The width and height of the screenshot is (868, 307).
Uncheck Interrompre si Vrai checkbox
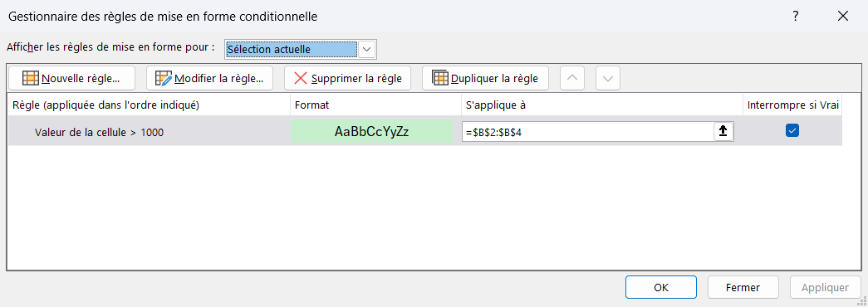tap(792, 130)
